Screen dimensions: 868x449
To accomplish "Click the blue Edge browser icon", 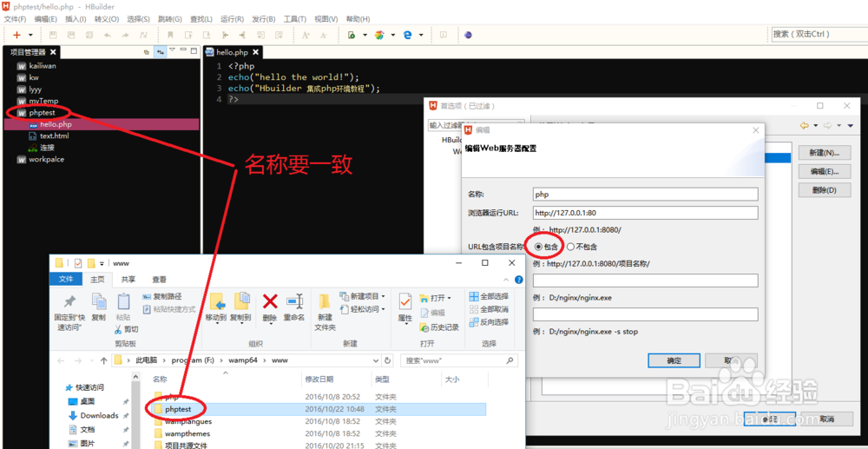I will coord(407,35).
